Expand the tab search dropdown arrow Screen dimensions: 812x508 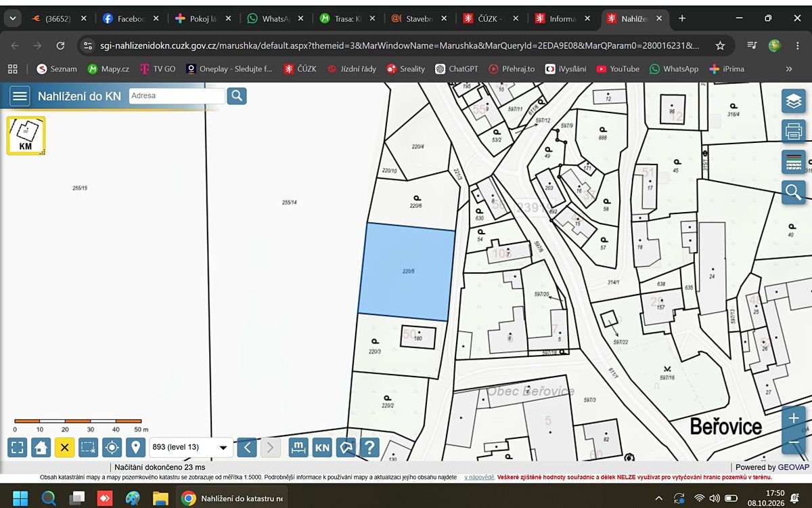pyautogui.click(x=12, y=18)
